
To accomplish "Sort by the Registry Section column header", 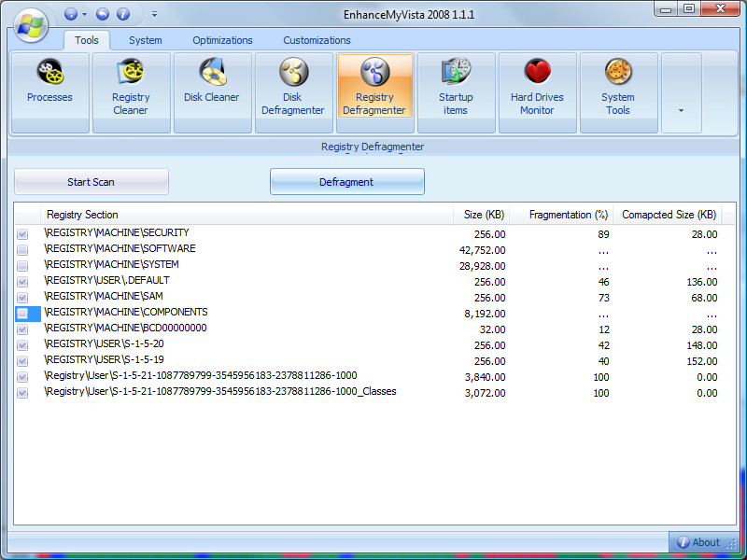I will tap(247, 215).
